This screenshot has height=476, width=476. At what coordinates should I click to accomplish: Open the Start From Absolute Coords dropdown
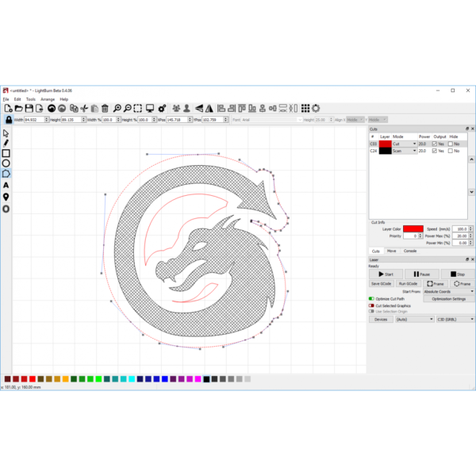[449, 291]
